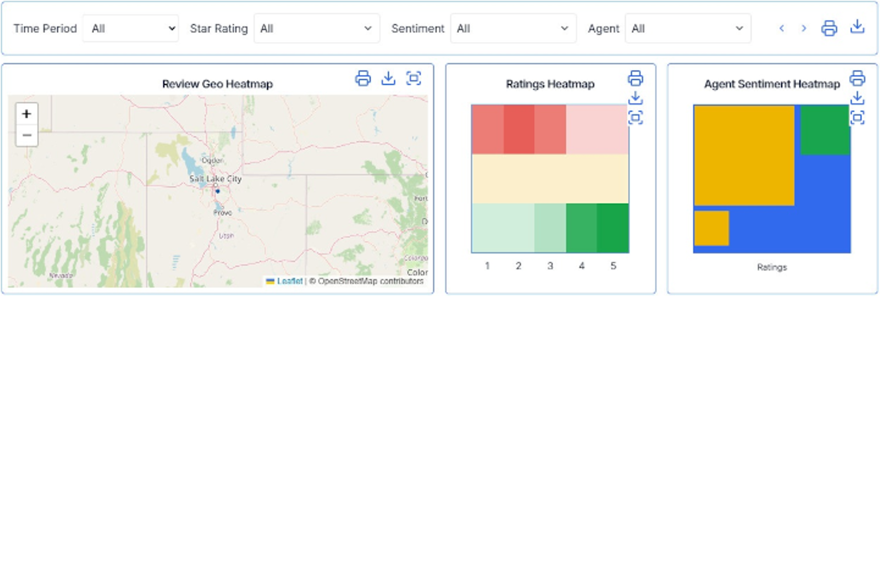
Task: Open the Time Period dropdown
Action: click(x=131, y=28)
